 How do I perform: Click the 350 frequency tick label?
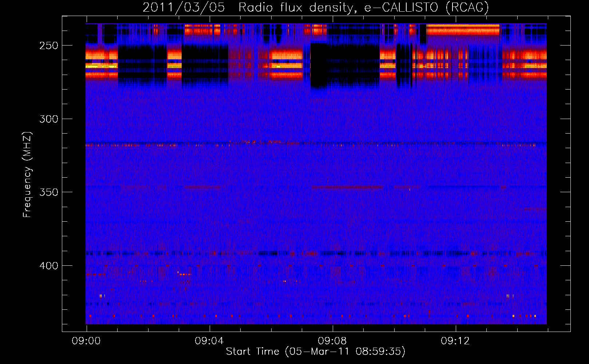click(49, 192)
